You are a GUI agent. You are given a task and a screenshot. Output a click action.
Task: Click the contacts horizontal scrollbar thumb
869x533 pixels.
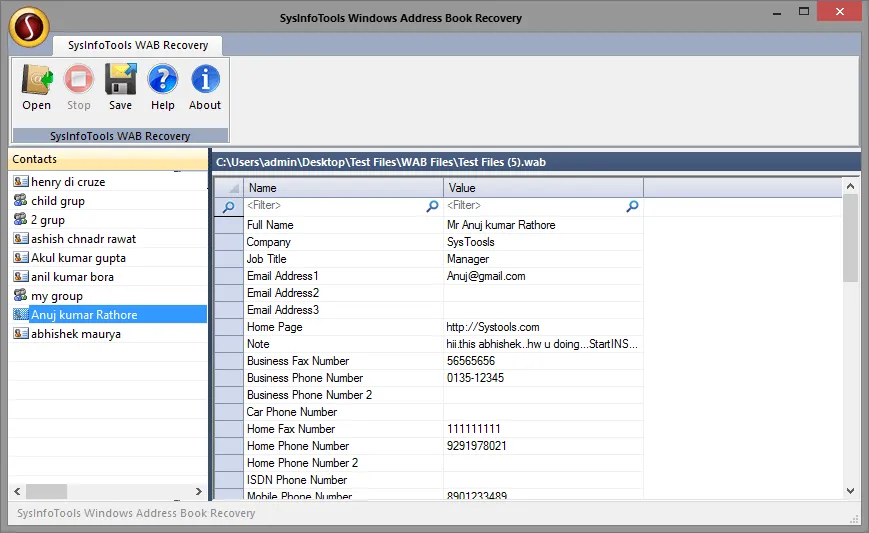point(47,491)
